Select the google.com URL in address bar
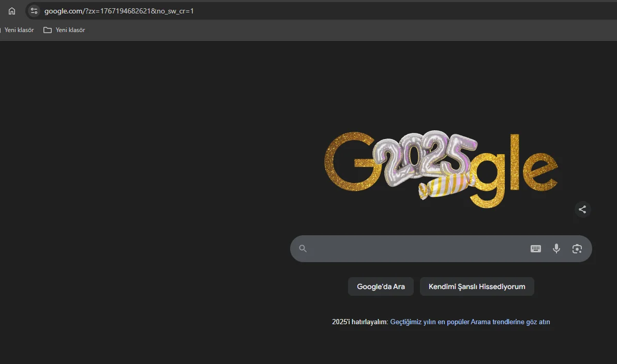This screenshot has height=364, width=617. pos(119,11)
